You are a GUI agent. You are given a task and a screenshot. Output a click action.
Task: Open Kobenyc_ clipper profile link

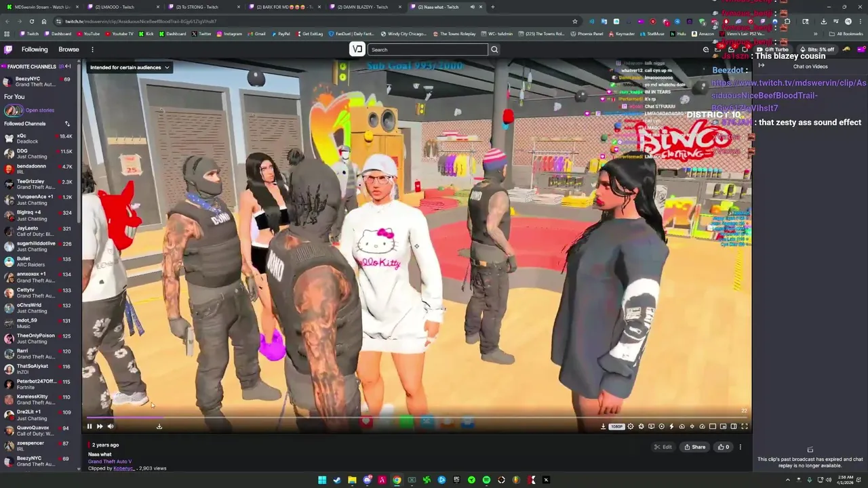(124, 468)
